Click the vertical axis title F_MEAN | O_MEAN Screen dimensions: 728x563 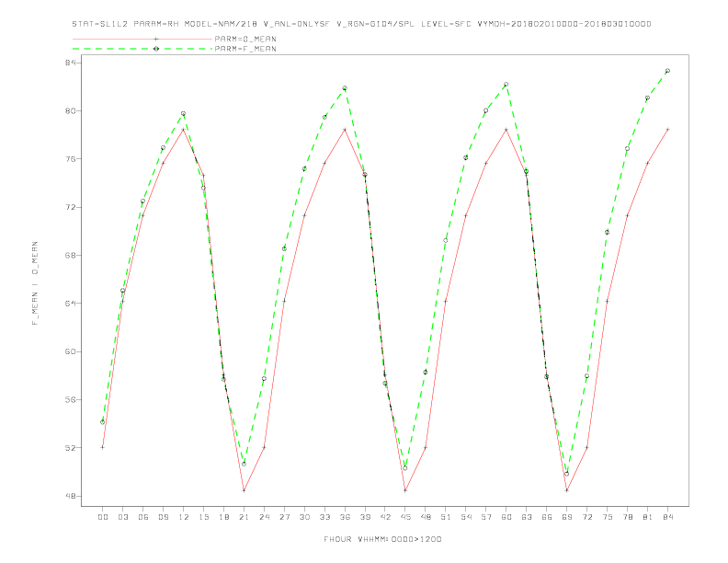(35, 283)
